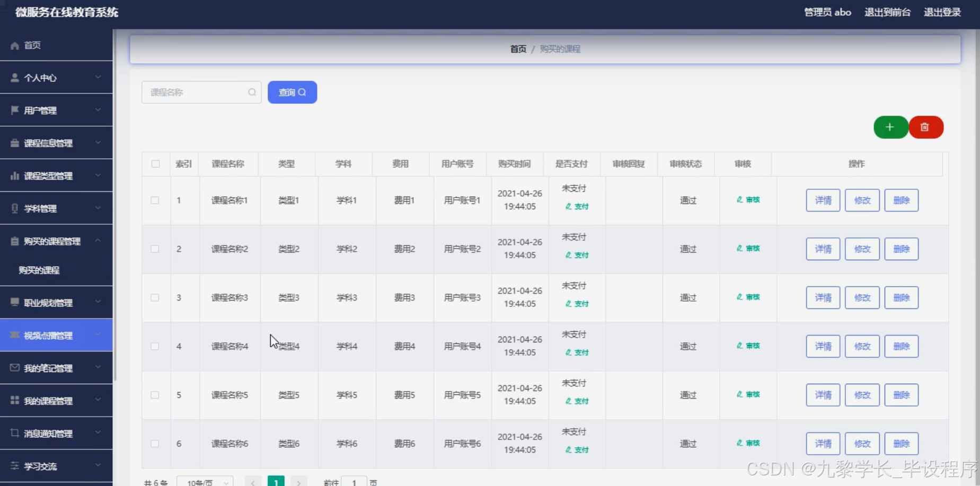Click the grid icon beside 我的课程管理

[x=15, y=400]
